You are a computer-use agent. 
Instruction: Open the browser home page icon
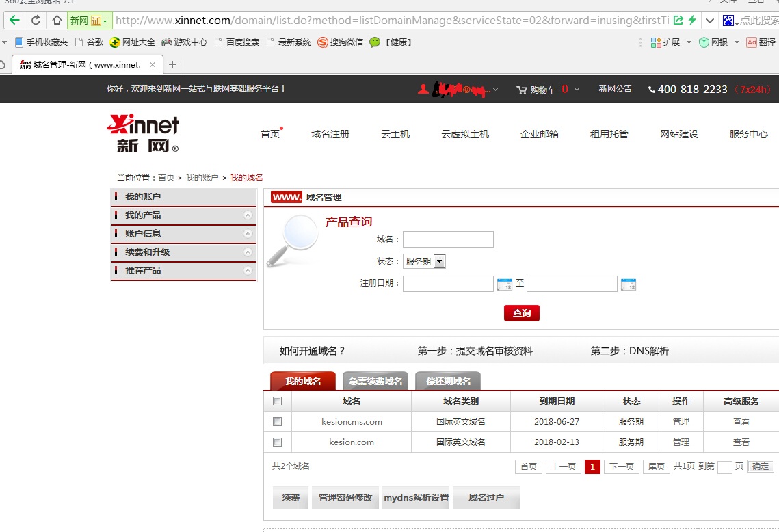pyautogui.click(x=57, y=21)
